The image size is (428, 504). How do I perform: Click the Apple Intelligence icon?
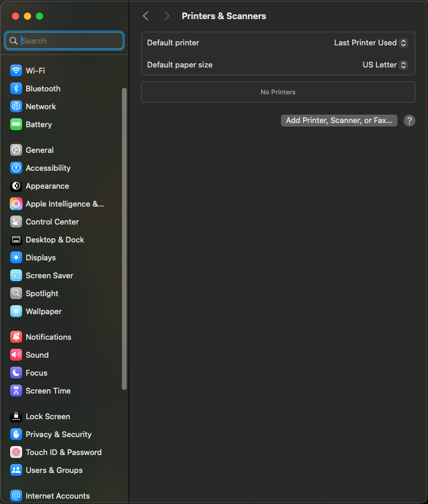click(16, 204)
